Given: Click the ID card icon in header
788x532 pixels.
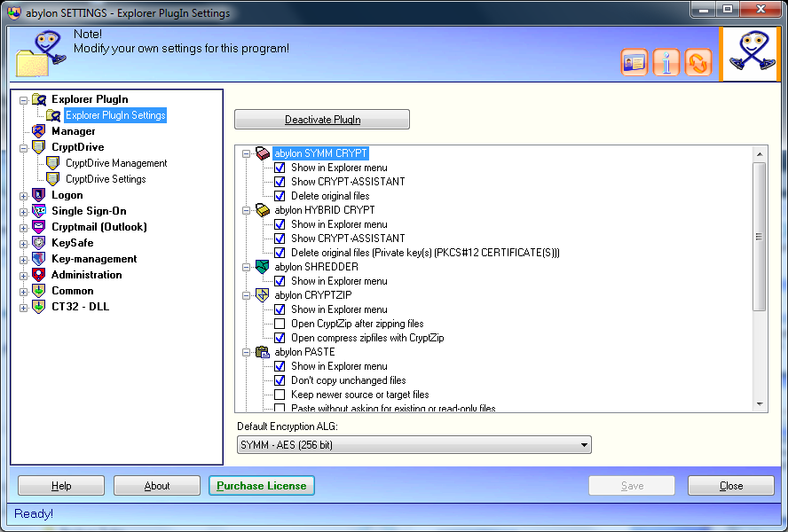Looking at the screenshot, I should [x=634, y=63].
